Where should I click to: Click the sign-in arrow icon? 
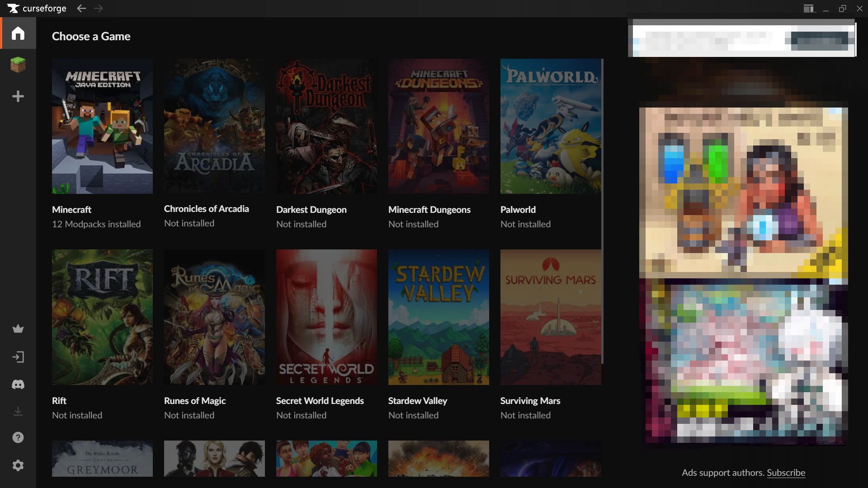[x=18, y=357]
